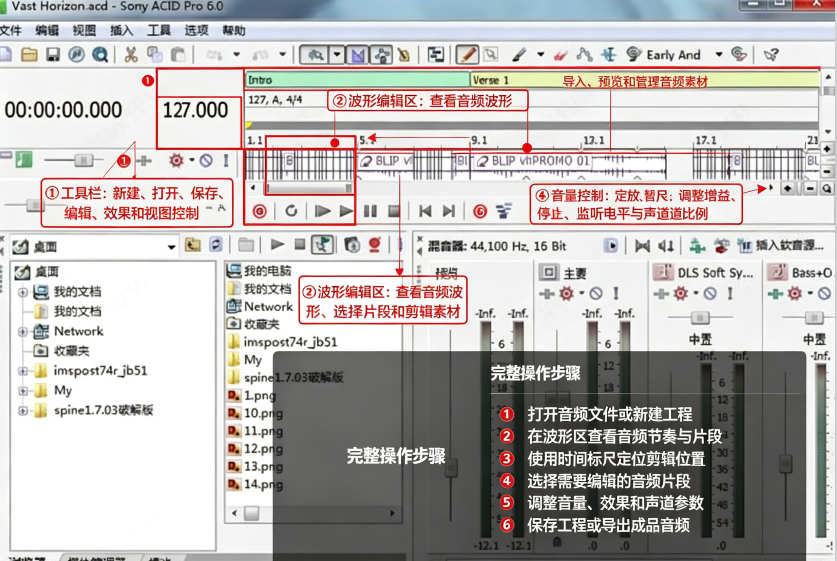Screen dimensions: 837x561
Task: Click Play From Start in the transport bar
Action: pos(322,211)
